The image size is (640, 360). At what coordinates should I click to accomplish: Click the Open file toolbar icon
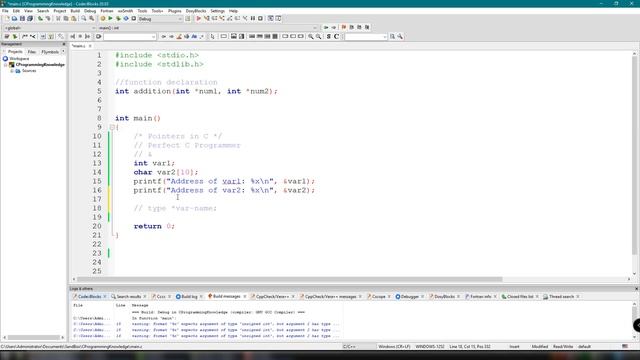tap(14, 19)
